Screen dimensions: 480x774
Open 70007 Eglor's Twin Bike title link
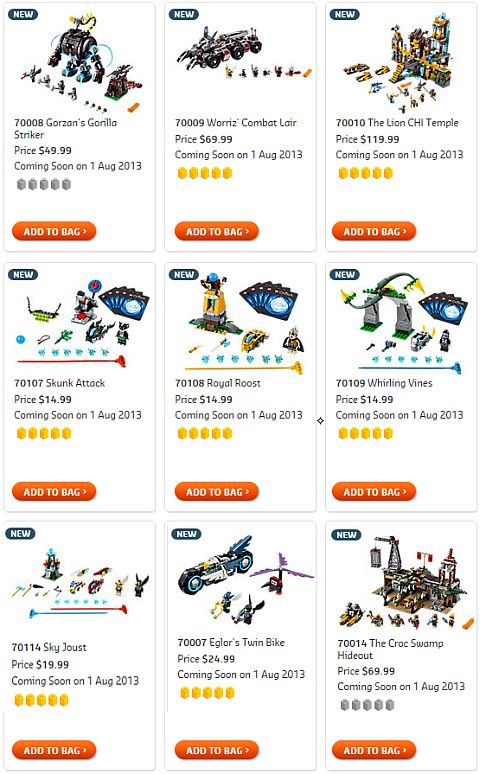point(231,642)
